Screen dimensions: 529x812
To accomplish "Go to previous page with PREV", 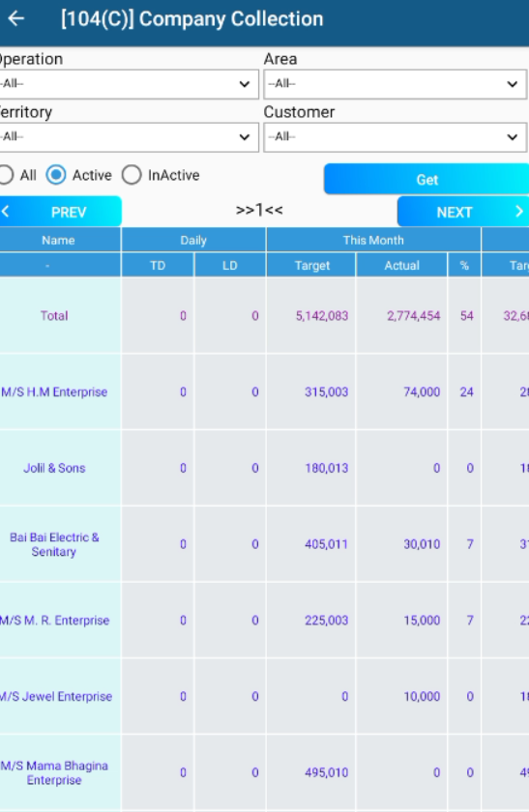I will (x=61, y=212).
